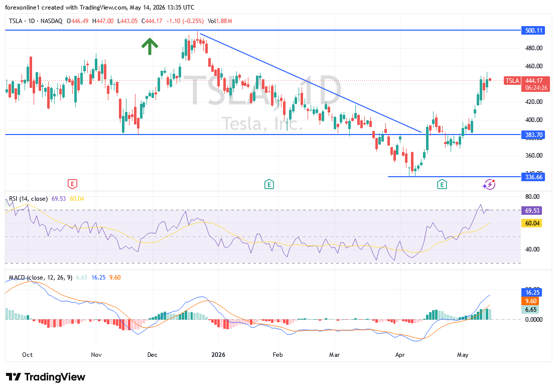
Task: Click the RSI legend value 69.53
Action: click(59, 199)
